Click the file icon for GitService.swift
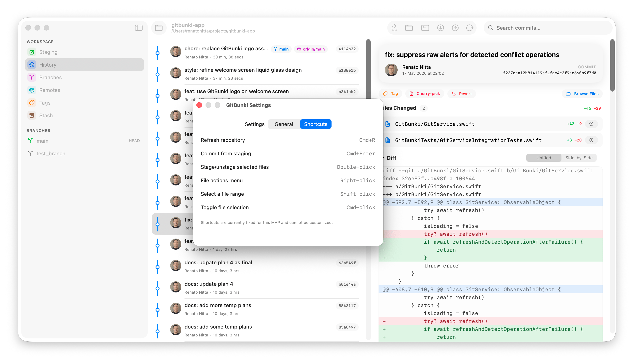The image size is (644, 363). (388, 124)
